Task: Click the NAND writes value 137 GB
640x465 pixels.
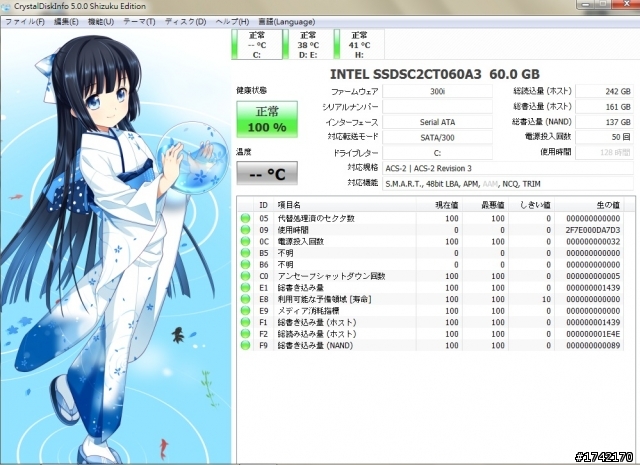Action: point(604,122)
